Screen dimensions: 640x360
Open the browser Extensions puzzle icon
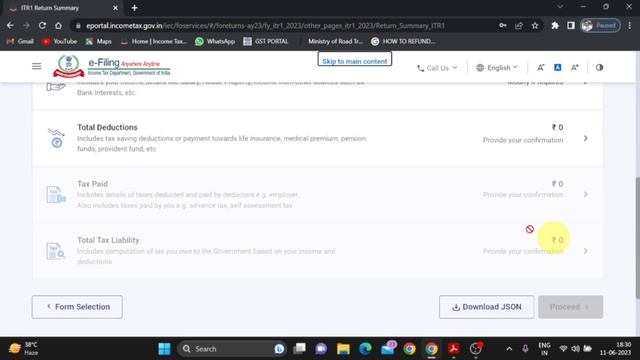(x=555, y=25)
